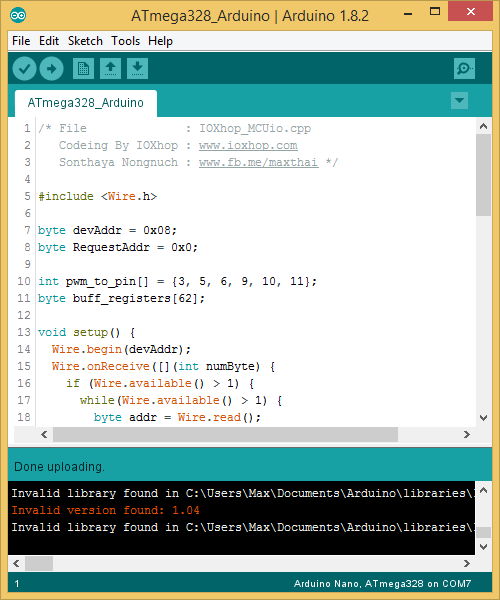This screenshot has height=600, width=500.
Task: Click editor scrollbar up arrow
Action: click(484, 126)
